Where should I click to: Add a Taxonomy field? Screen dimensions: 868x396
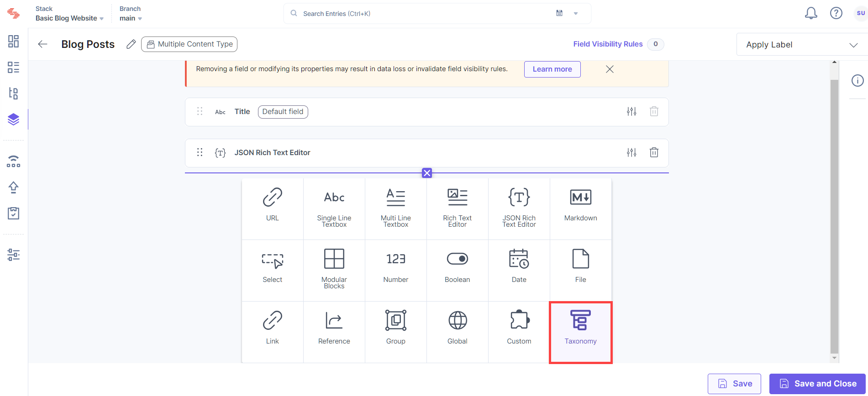581,332
